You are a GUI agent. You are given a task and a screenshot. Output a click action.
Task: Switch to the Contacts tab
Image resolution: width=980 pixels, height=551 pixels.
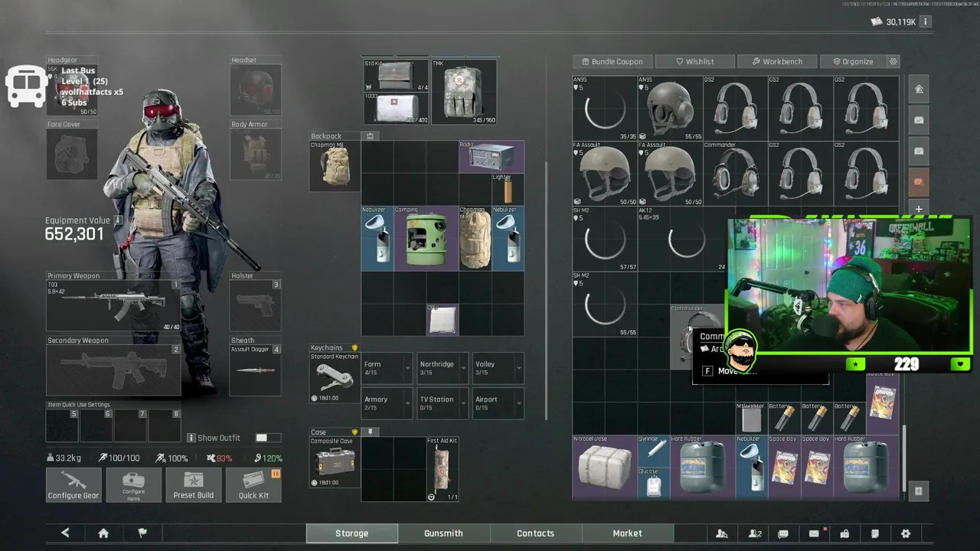[x=535, y=533]
